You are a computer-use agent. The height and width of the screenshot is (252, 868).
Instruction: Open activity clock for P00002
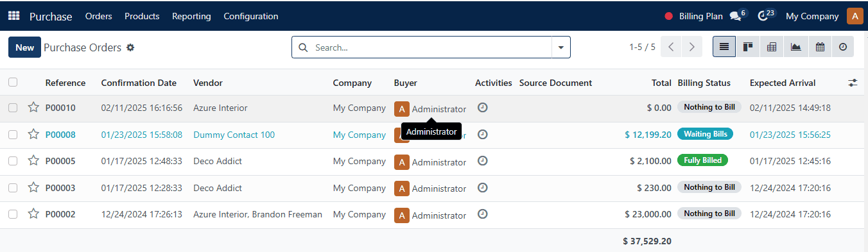point(483,214)
